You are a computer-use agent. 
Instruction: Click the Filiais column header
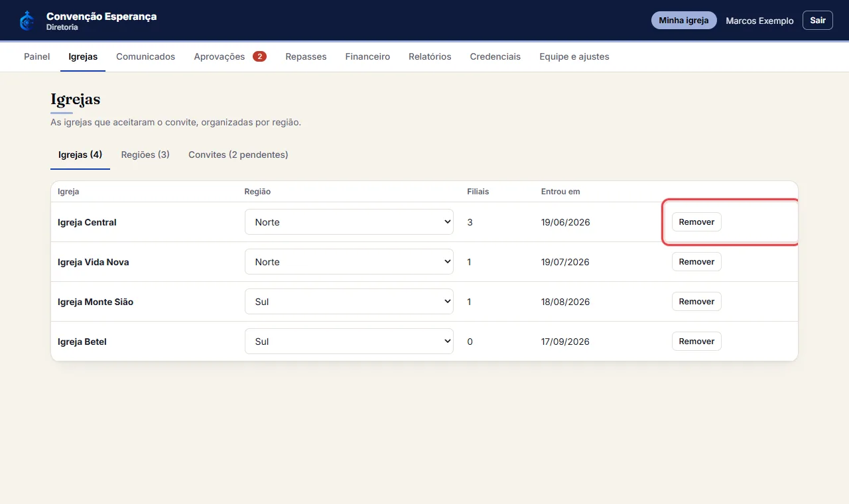(x=478, y=192)
